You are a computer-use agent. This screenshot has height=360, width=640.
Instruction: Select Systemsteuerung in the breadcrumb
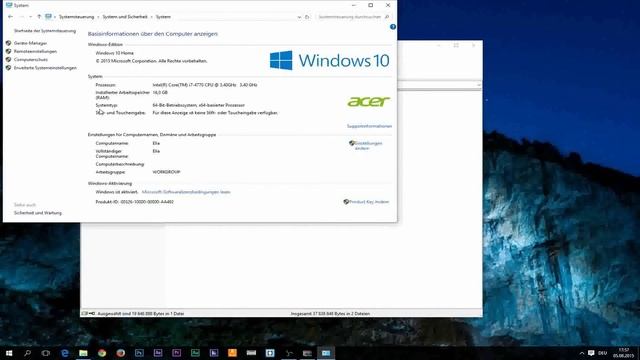pyautogui.click(x=76, y=17)
